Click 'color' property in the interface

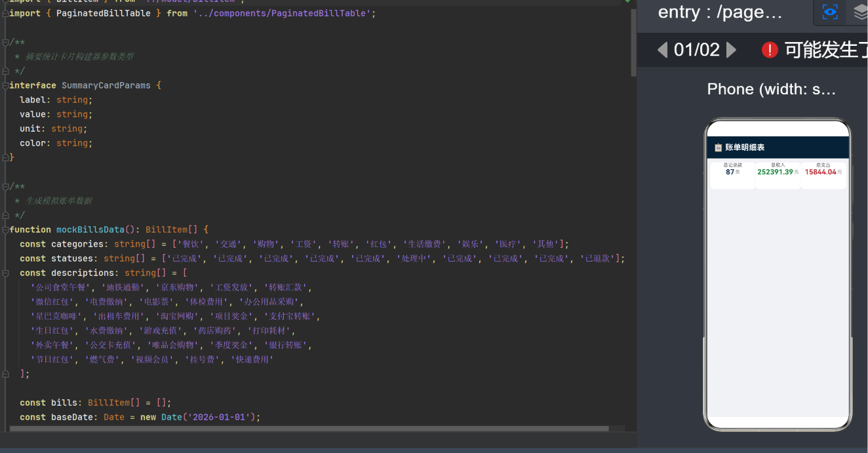[x=33, y=143]
